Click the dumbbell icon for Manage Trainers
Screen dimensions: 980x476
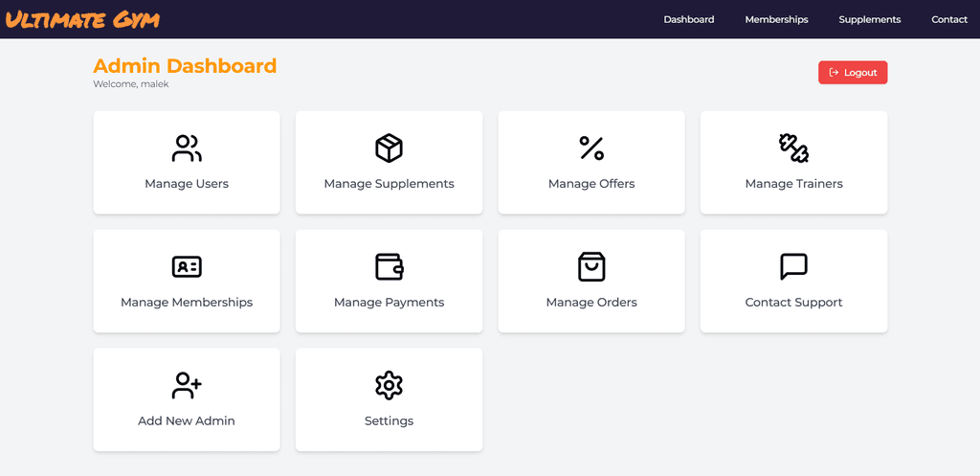click(793, 148)
